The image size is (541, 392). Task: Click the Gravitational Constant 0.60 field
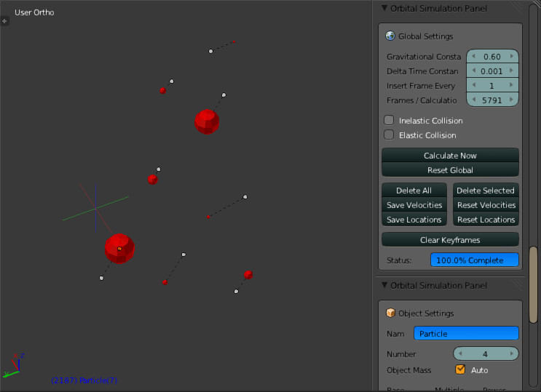pyautogui.click(x=492, y=56)
